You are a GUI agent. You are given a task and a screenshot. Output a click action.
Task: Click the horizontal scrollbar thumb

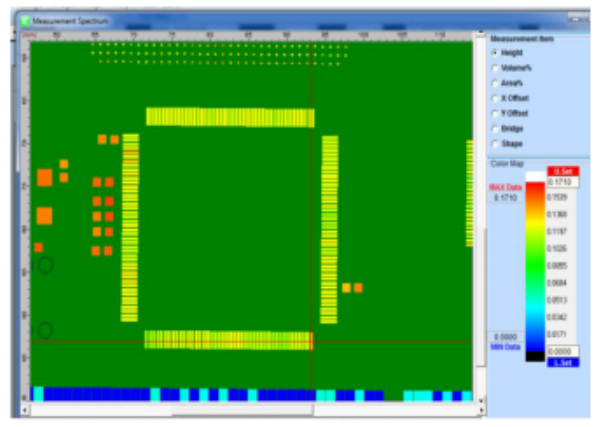(x=242, y=410)
